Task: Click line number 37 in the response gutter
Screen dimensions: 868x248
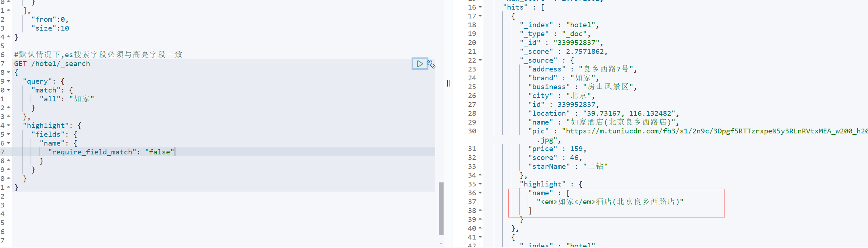Action: point(472,202)
